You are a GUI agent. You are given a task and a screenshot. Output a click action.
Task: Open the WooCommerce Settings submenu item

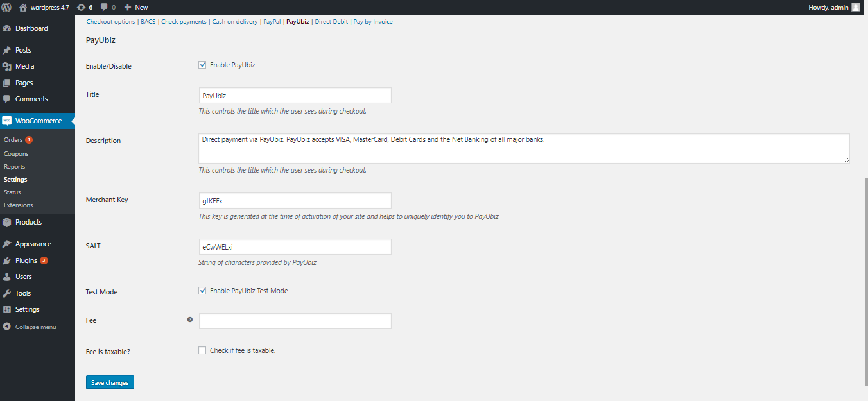tap(15, 180)
